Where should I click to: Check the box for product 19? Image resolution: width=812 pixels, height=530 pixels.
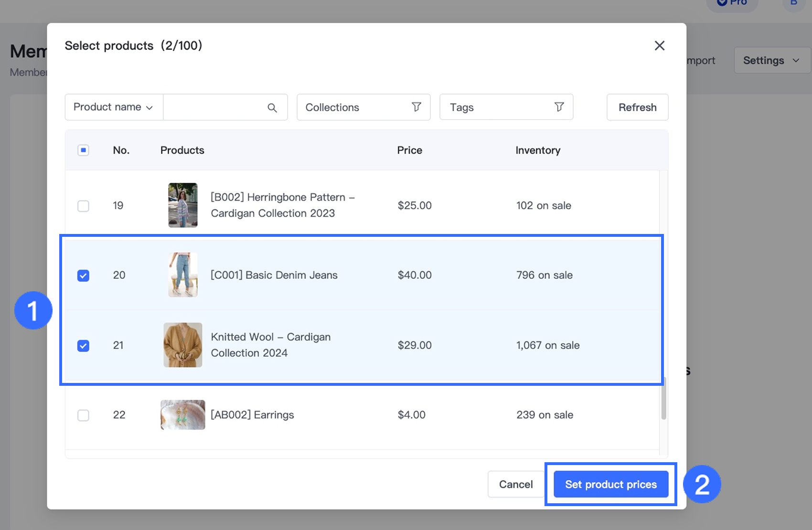83,206
